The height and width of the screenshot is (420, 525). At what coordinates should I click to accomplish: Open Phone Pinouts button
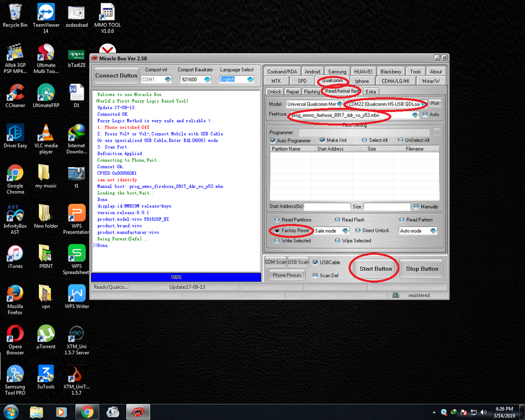[x=287, y=275]
